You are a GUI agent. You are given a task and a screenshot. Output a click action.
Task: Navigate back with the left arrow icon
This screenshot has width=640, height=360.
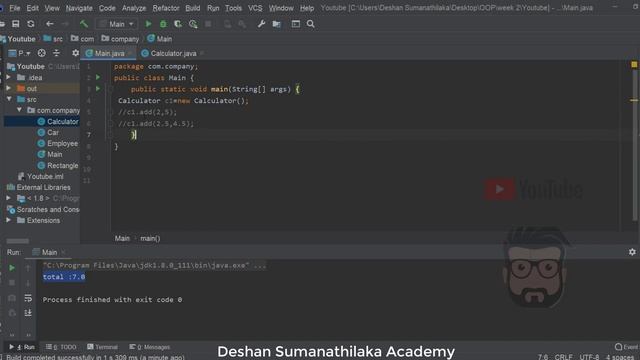49,24
